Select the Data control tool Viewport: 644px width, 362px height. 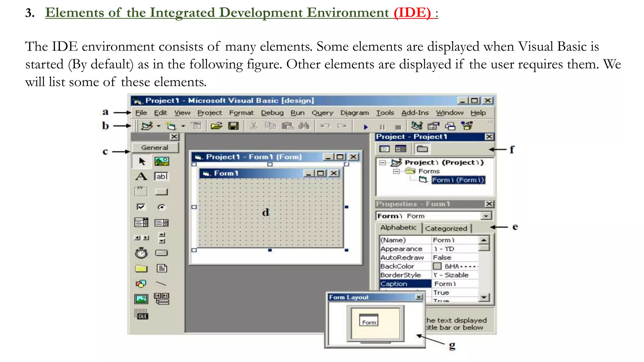[x=162, y=299]
